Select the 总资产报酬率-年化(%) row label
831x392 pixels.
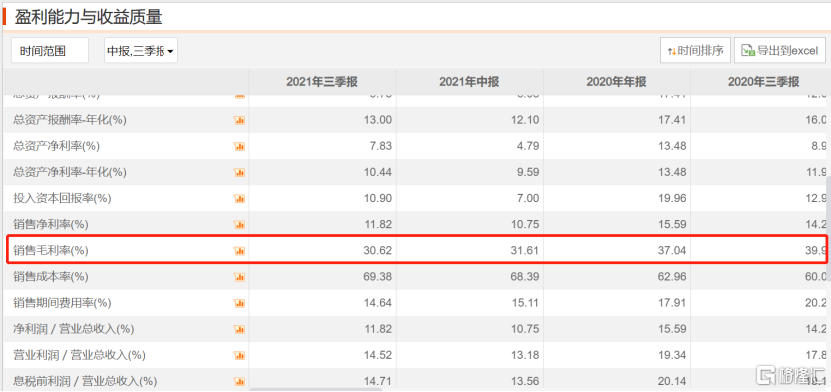pyautogui.click(x=70, y=120)
